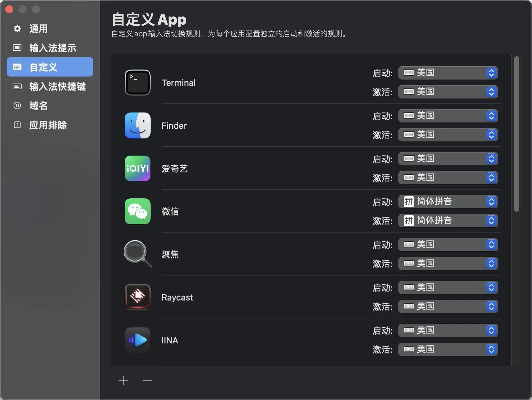The height and width of the screenshot is (400, 532).
Task: Open Raycast 激活 input source dropdown
Action: (x=448, y=306)
